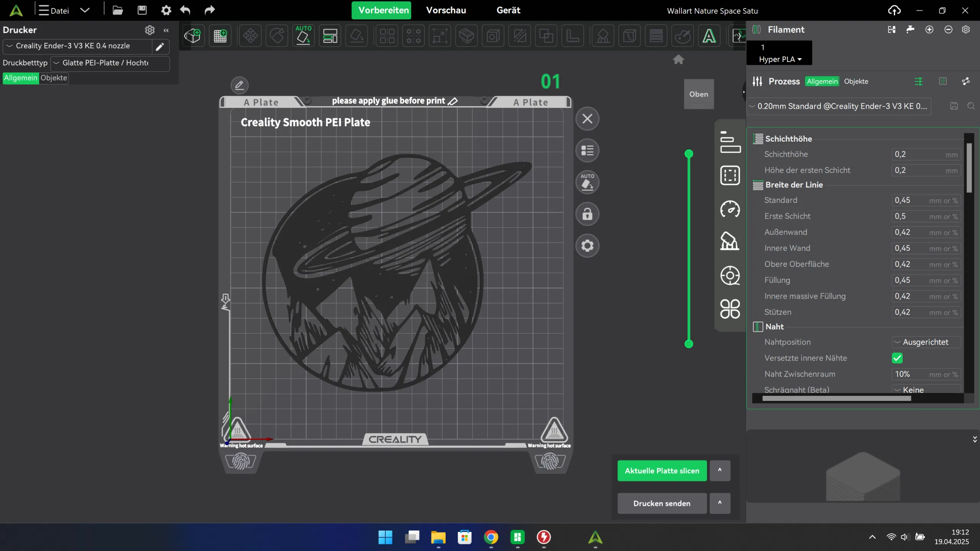
Task: Collapse Drucker panel with double chevron
Action: (166, 30)
